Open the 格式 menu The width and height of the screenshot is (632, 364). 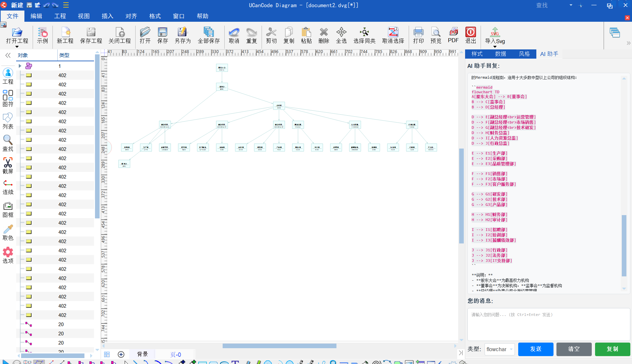pyautogui.click(x=155, y=16)
